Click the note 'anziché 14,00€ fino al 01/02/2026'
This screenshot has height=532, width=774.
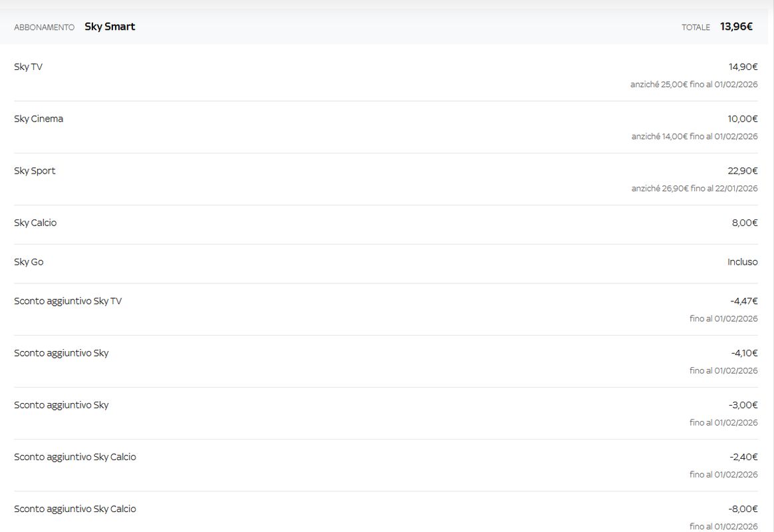click(694, 136)
